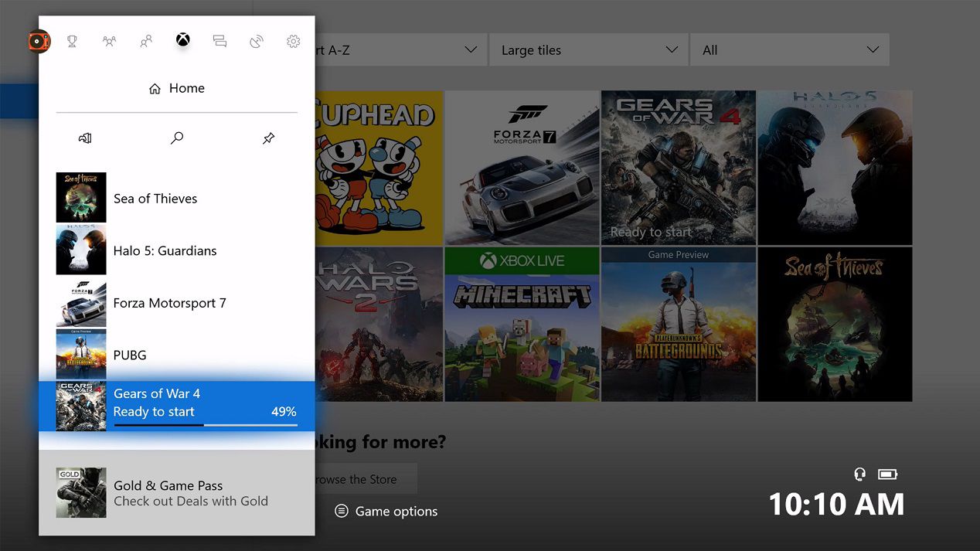Expand the All filter dropdown

click(789, 49)
